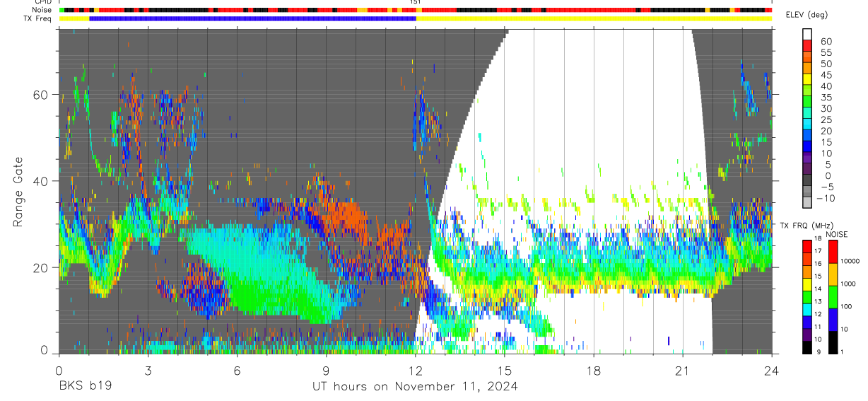Click the '21' tick on the UT hours axis
Image resolution: width=868 pixels, height=401 pixels.
pos(683,370)
